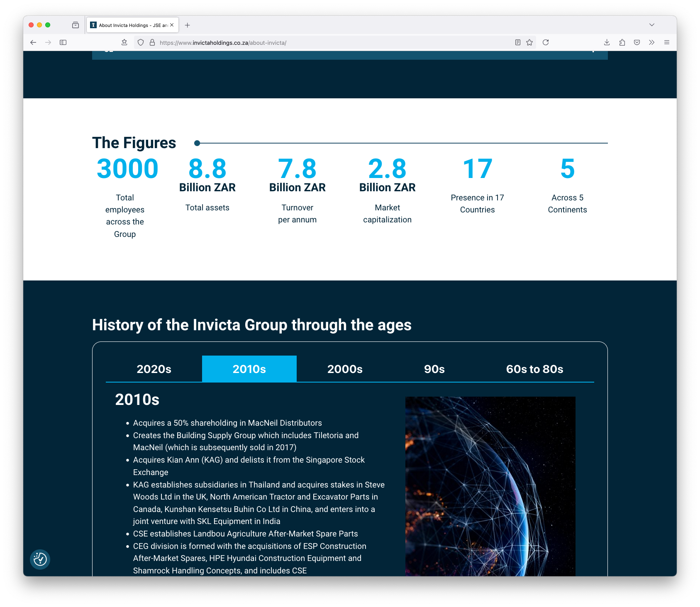Viewport: 700px width, 607px height.
Task: Close the About Invicta Holdings tab
Action: (x=172, y=25)
